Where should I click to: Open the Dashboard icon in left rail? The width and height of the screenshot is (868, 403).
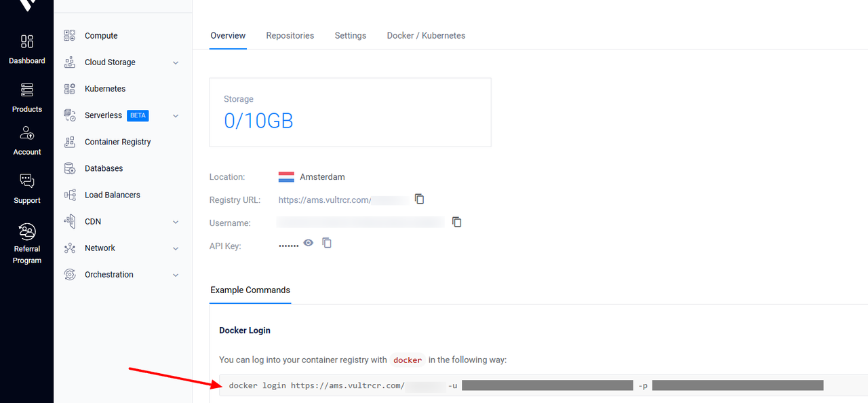27,42
